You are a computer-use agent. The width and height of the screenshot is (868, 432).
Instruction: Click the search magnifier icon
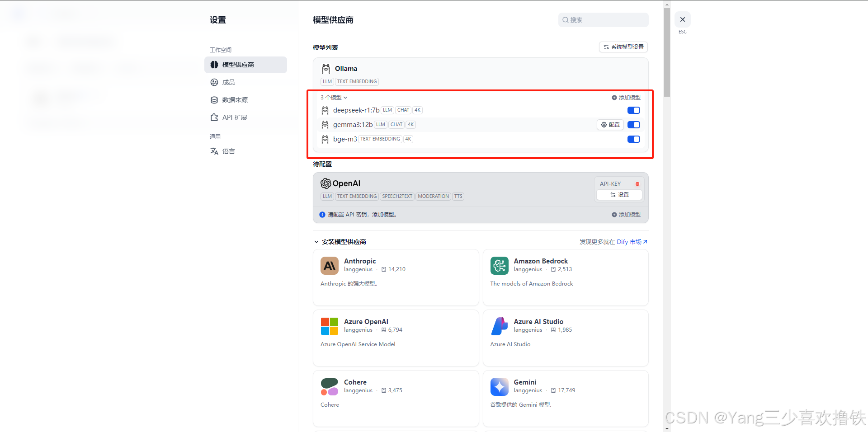pos(565,20)
